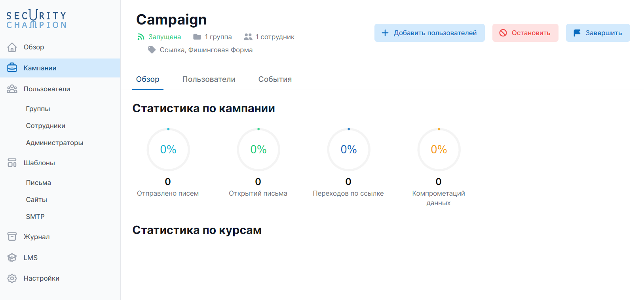Screen dimensions: 644x300
Task: Click the green signal icon beside Запущена
Action: click(141, 37)
